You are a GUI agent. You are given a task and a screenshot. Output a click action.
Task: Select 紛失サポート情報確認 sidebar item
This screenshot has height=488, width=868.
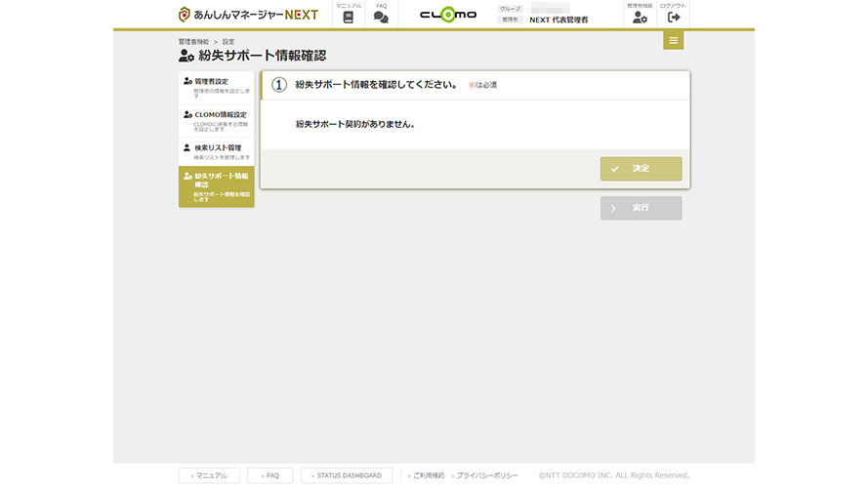point(216,186)
